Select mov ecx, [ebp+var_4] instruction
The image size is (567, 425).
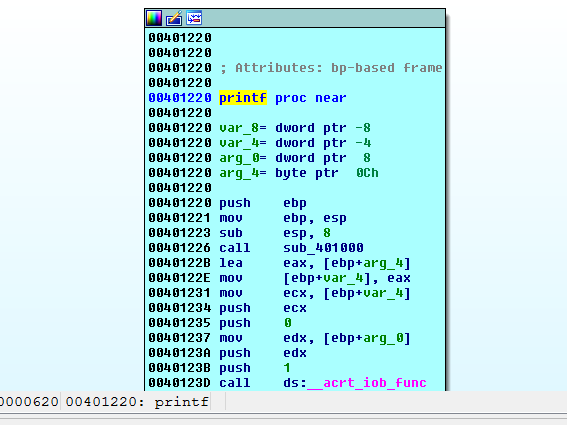pyautogui.click(x=315, y=293)
